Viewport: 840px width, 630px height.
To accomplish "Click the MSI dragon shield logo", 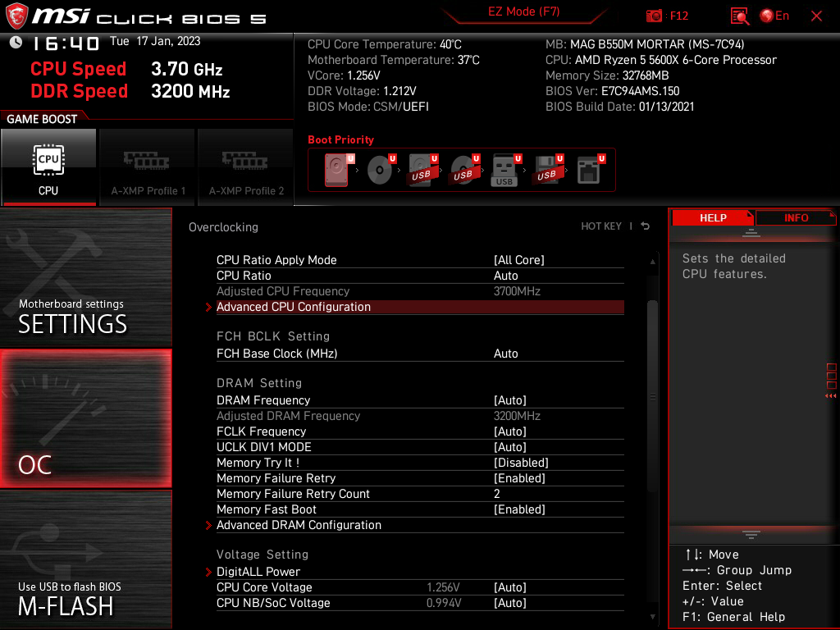I will click(x=16, y=16).
